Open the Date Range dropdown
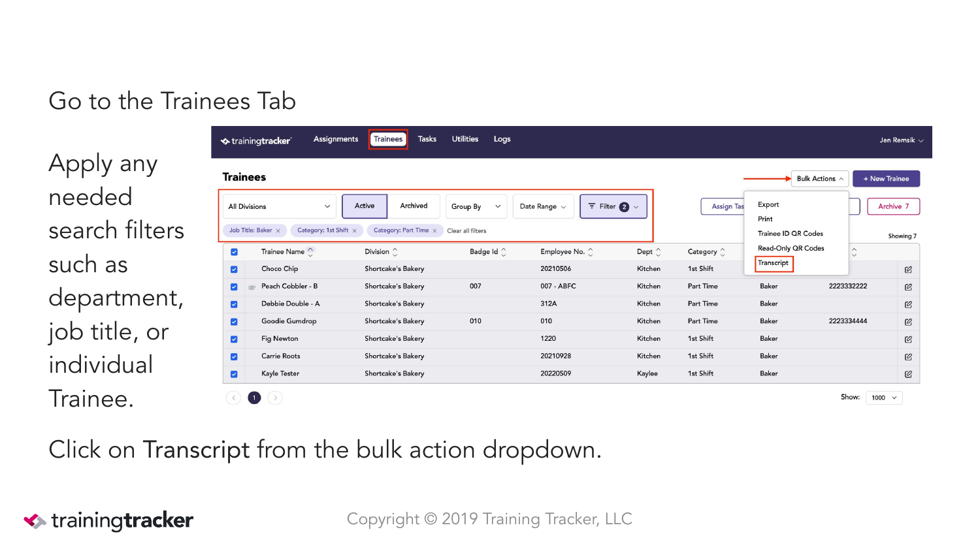Screen dimensions: 980x551 pyautogui.click(x=543, y=206)
